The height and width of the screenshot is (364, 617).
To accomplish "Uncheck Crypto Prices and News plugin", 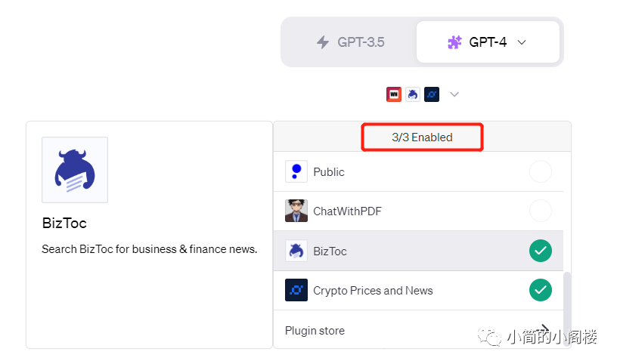I will pos(541,290).
